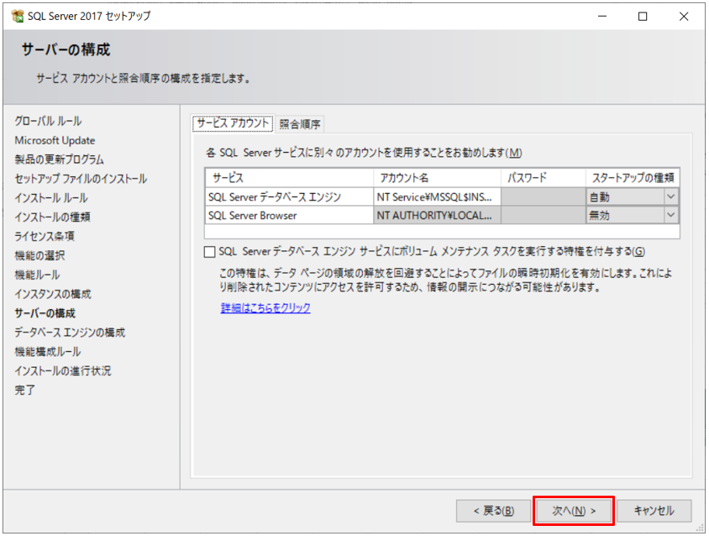Click the データベース エンジンの構成 step
The width and height of the screenshot is (709, 538).
click(x=70, y=332)
